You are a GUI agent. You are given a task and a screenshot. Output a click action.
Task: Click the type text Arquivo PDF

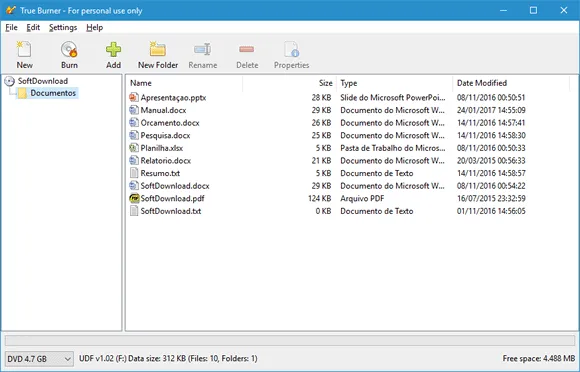coord(362,198)
